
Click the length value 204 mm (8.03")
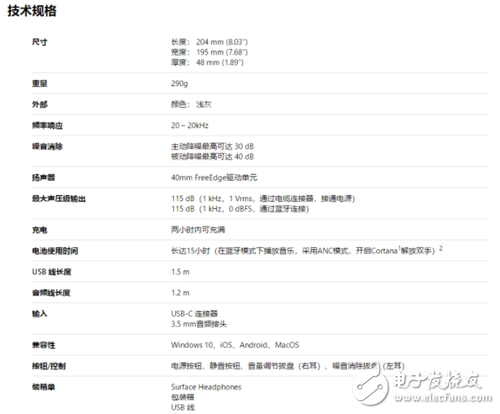[222, 42]
